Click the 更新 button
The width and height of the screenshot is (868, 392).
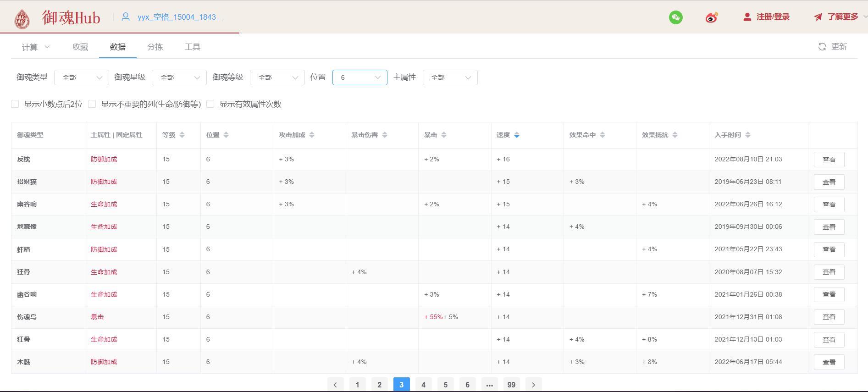click(x=833, y=47)
